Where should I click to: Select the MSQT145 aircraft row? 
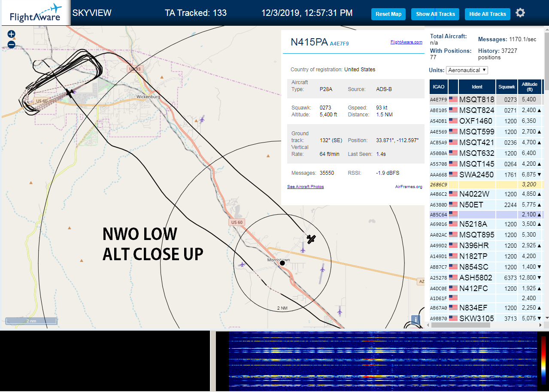pyautogui.click(x=486, y=164)
